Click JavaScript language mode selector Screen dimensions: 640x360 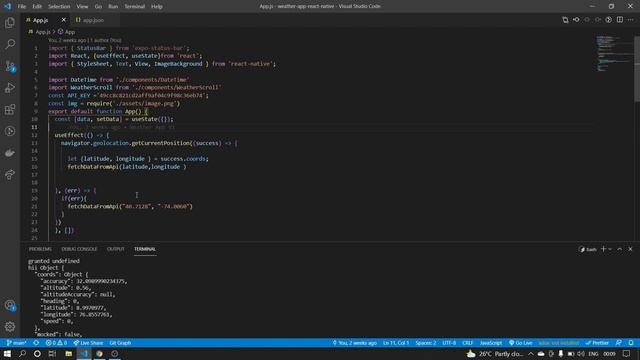pos(491,343)
